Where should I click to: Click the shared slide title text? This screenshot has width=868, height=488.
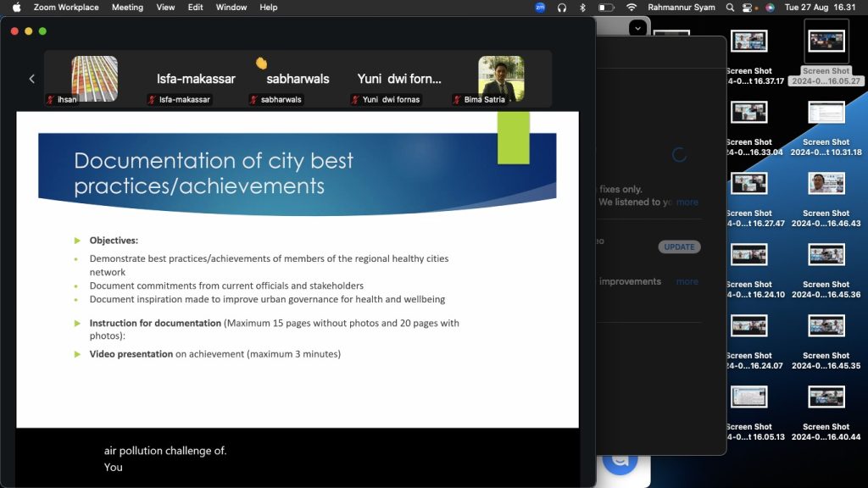(x=214, y=173)
